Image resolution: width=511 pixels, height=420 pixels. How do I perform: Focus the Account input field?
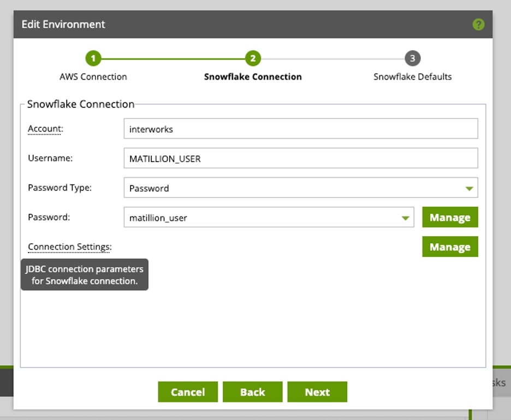[x=301, y=129]
